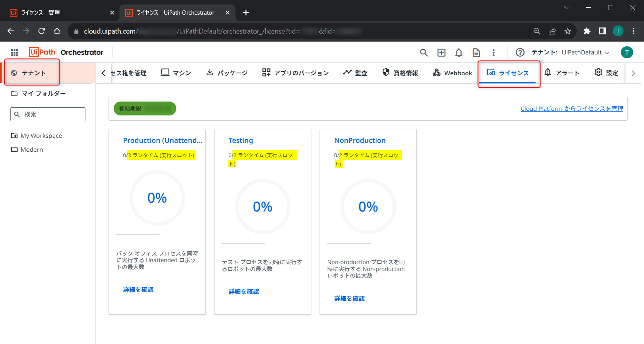Open the document icon in header

pyautogui.click(x=476, y=53)
